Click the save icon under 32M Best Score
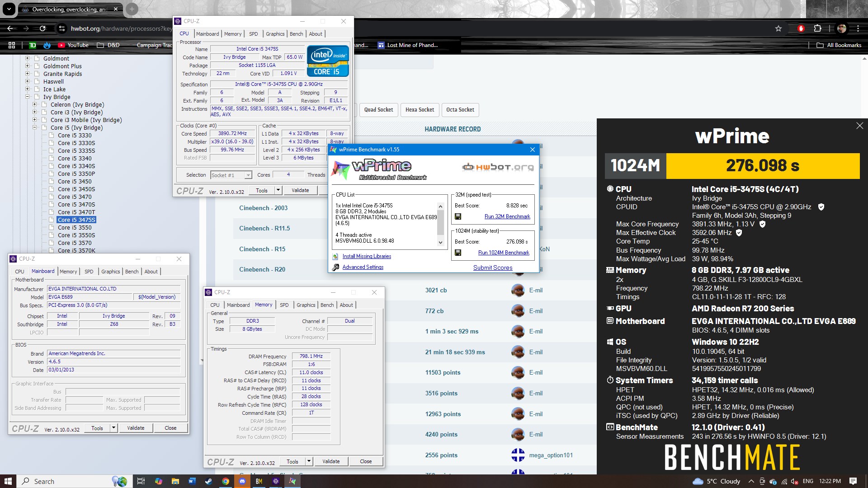This screenshot has height=488, width=868. click(x=458, y=216)
